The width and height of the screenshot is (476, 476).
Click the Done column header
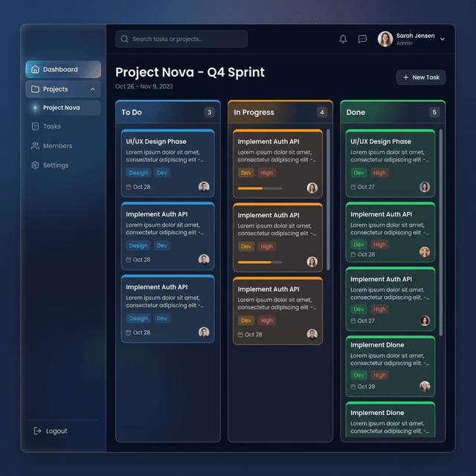[x=393, y=112]
